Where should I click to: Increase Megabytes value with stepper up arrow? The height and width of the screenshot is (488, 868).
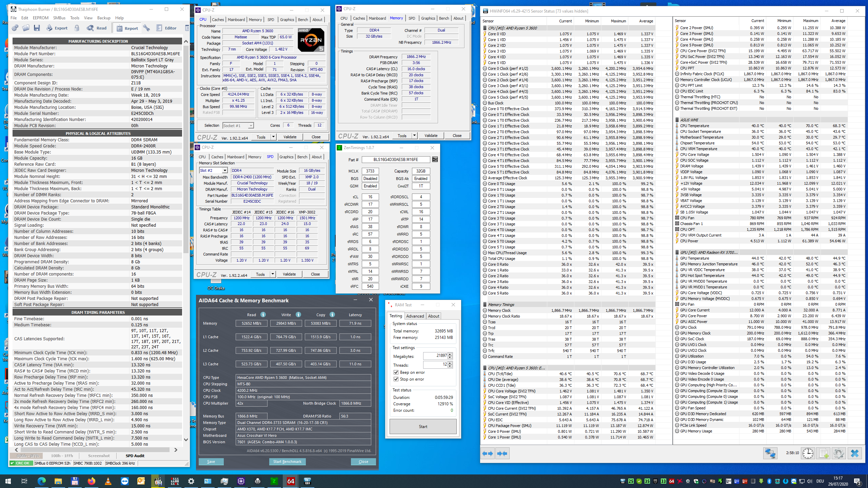coord(450,354)
